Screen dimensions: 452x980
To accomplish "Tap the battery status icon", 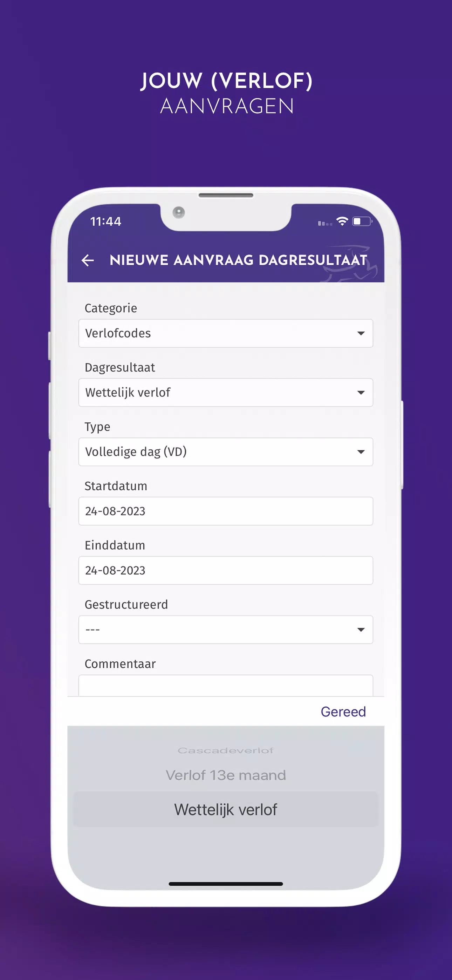I will pos(362,221).
